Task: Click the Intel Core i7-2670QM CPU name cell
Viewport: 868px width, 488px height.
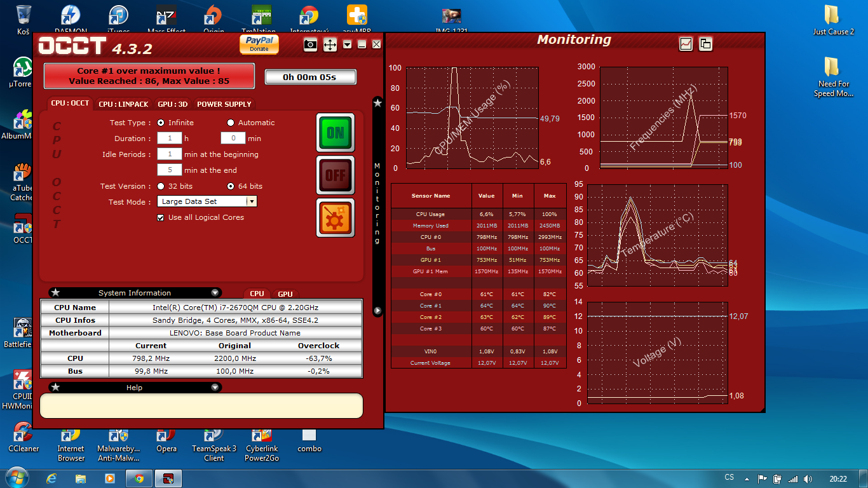Action: tap(235, 308)
